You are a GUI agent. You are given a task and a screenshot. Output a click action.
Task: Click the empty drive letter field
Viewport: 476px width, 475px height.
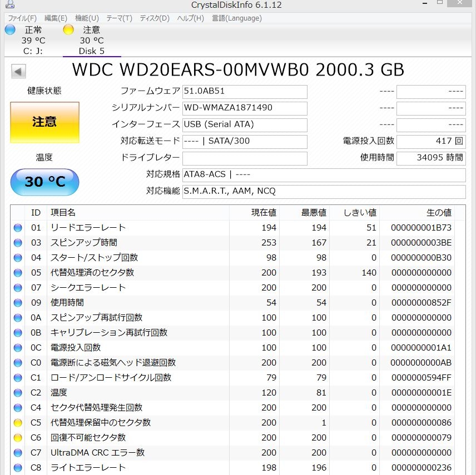coord(245,158)
